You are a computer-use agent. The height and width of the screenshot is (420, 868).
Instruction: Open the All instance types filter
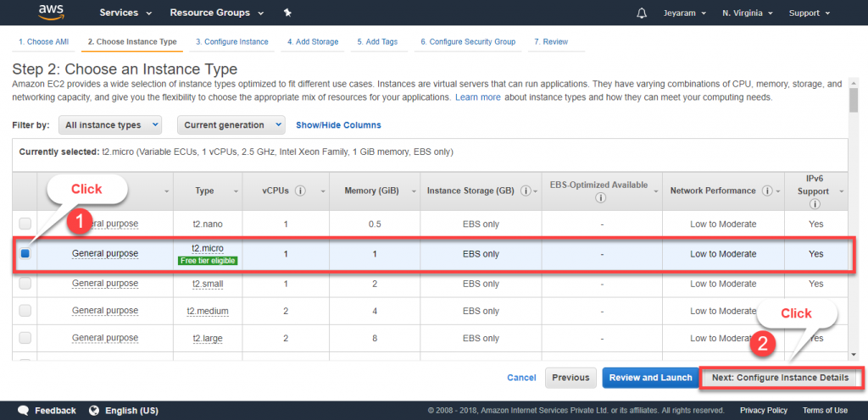click(110, 124)
